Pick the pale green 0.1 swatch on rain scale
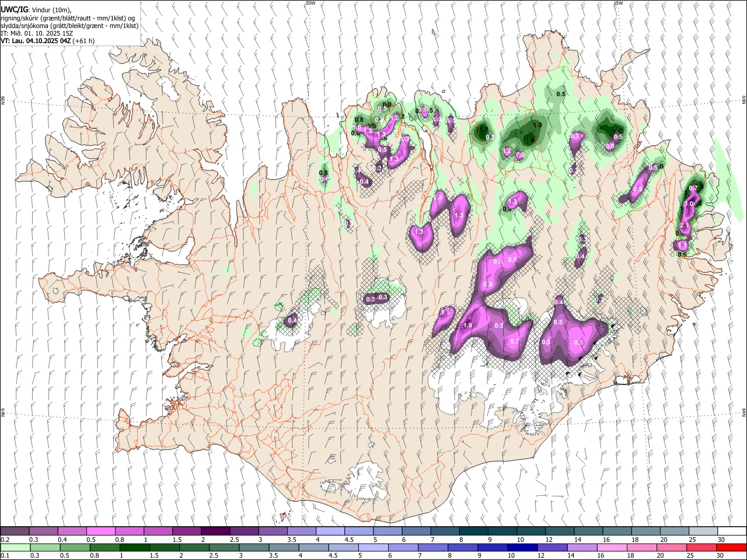The image size is (747, 560). tap(15, 547)
